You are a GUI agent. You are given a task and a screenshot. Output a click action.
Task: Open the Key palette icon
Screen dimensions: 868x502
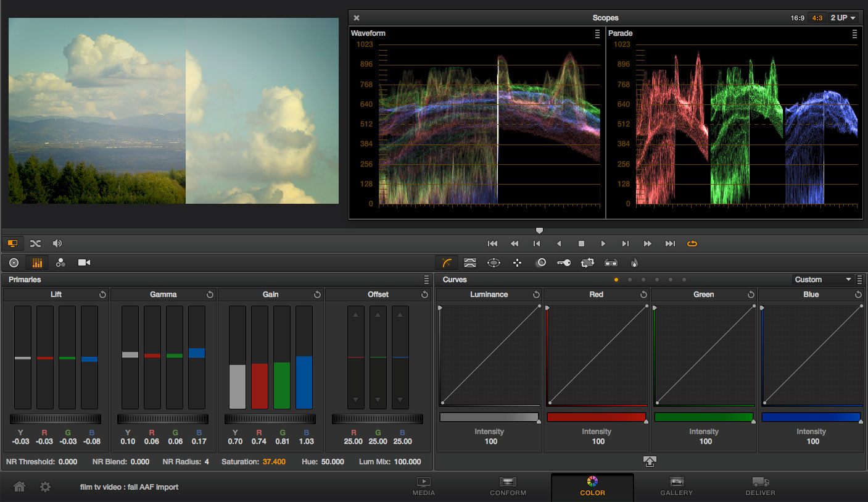[564, 262]
